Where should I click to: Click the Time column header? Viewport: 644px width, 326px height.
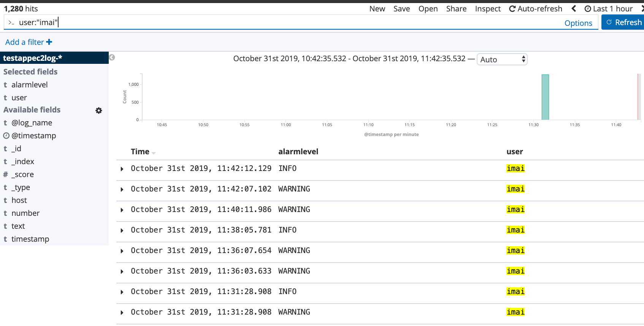(140, 152)
